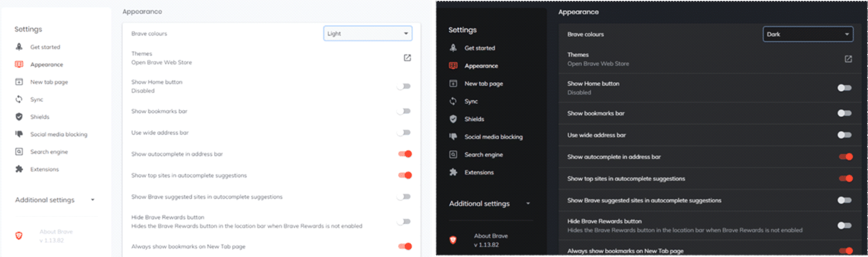Click the Settings heading in dark sidebar
Image resolution: width=868 pixels, height=257 pixels.
[x=462, y=30]
